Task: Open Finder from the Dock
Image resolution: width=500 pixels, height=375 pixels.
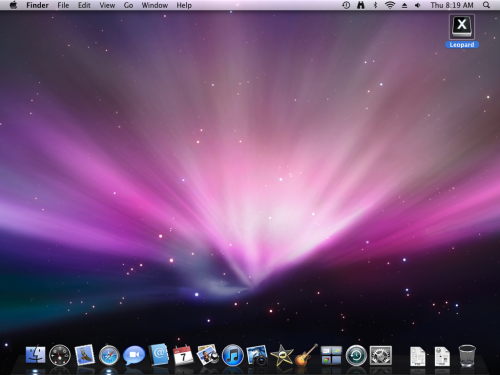Action: point(35,355)
